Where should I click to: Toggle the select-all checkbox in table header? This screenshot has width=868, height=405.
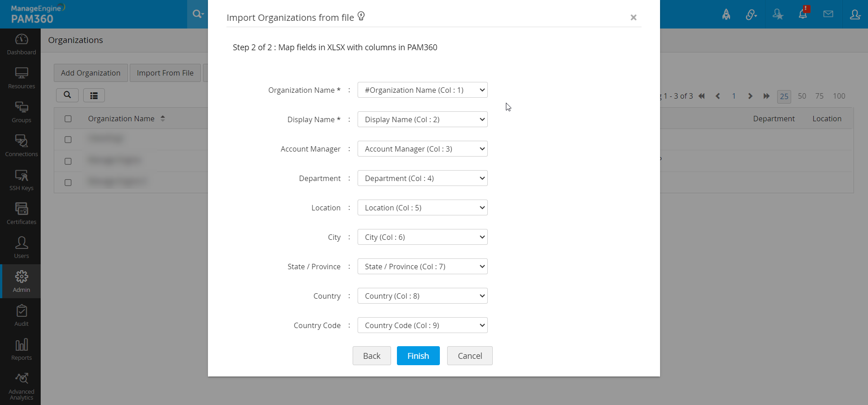68,119
